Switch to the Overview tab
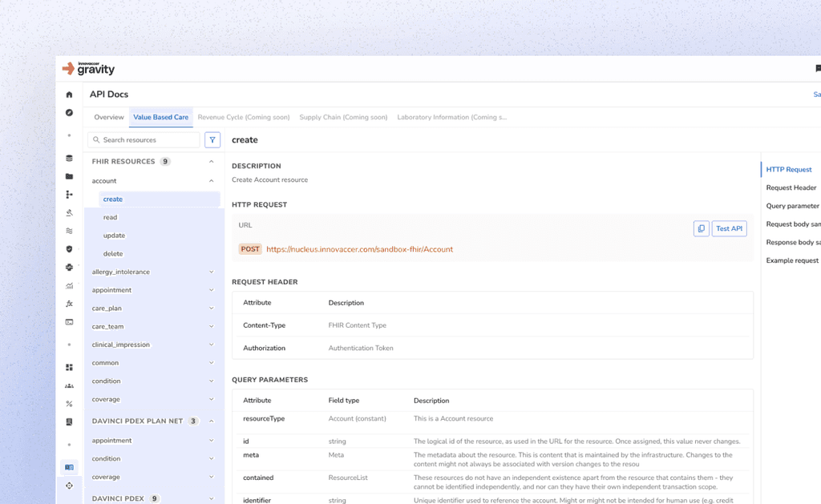Screen dimensions: 821x504 click(x=109, y=117)
